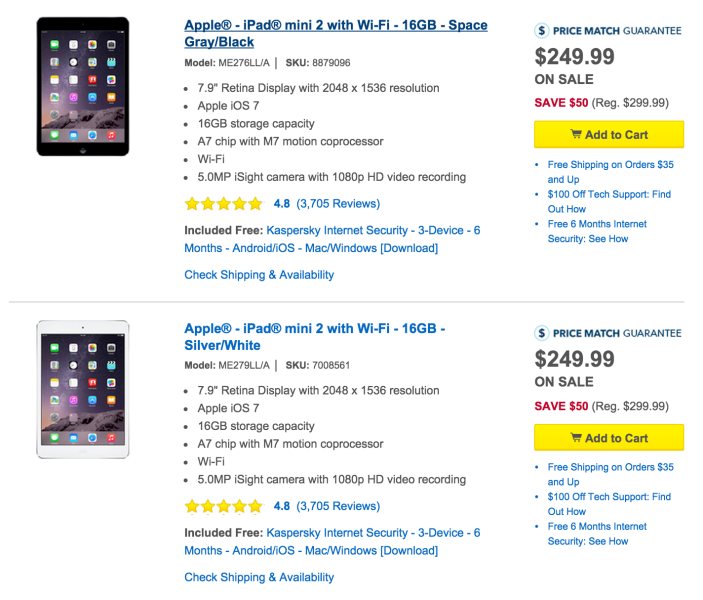Click the star rating of the Silver/White iPad
Viewport: 703px width, 600px height.
coord(223,506)
